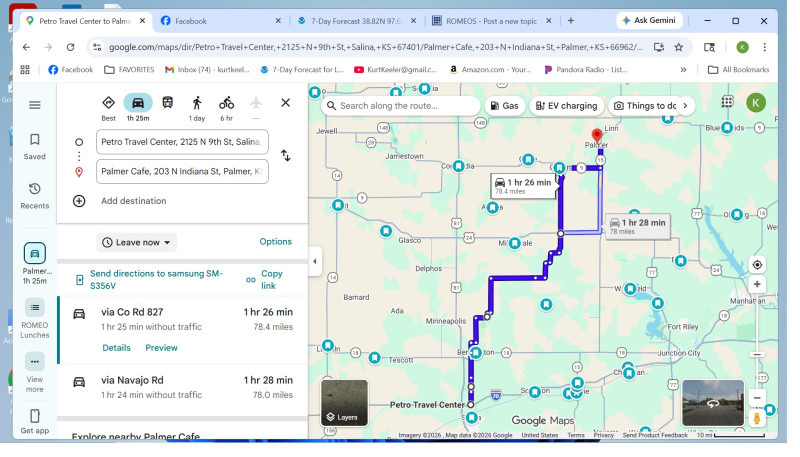The width and height of the screenshot is (800, 457).
Task: Select route via Navajo Rd
Action: click(182, 387)
